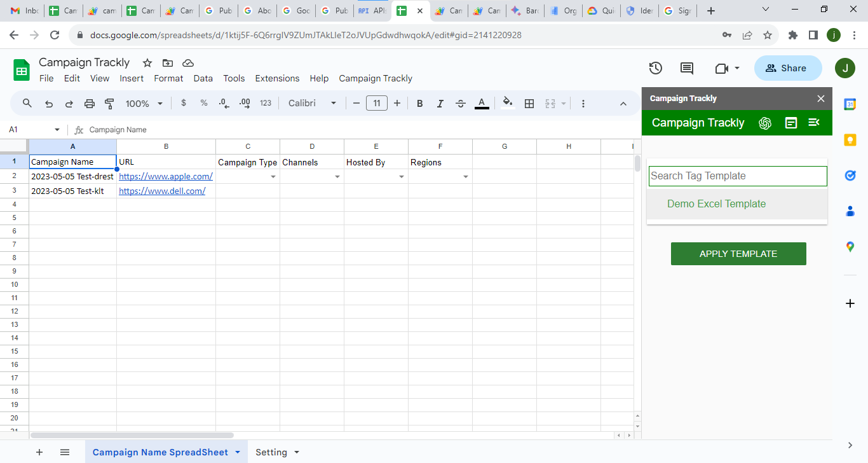Open the ChatGPT icon in Campaign Trackly panel
The image size is (868, 463).
[765, 122]
